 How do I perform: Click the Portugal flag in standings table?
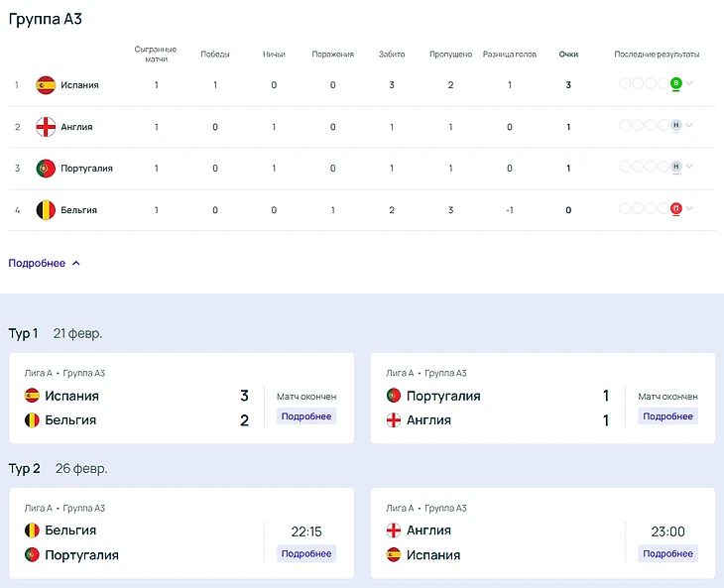click(46, 169)
